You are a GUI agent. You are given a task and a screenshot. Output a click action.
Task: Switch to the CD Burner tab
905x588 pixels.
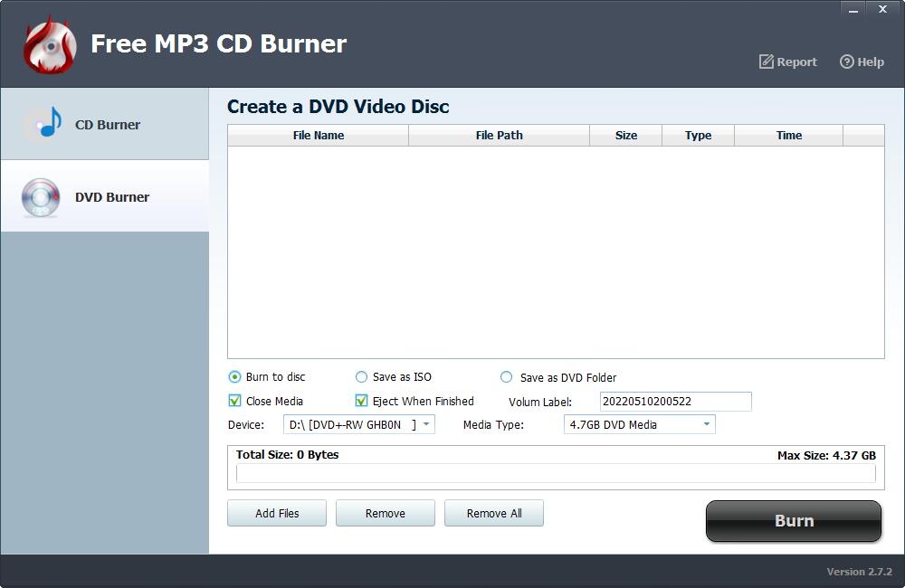pos(105,125)
